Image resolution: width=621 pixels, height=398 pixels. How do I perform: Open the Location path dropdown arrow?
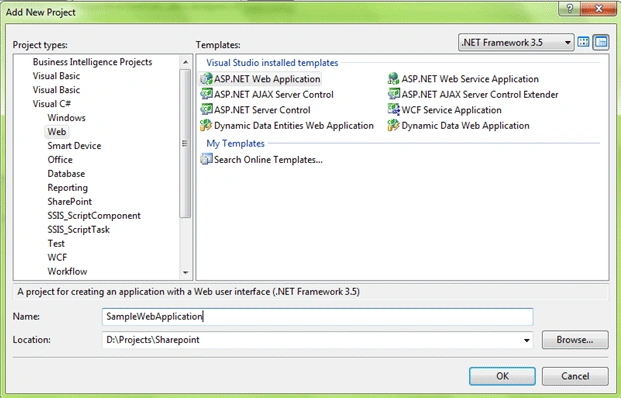pyautogui.click(x=526, y=340)
